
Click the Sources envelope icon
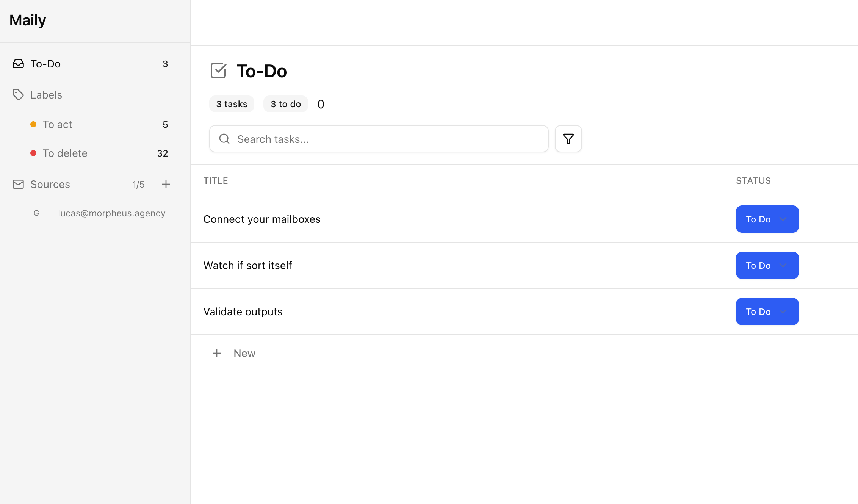18,184
